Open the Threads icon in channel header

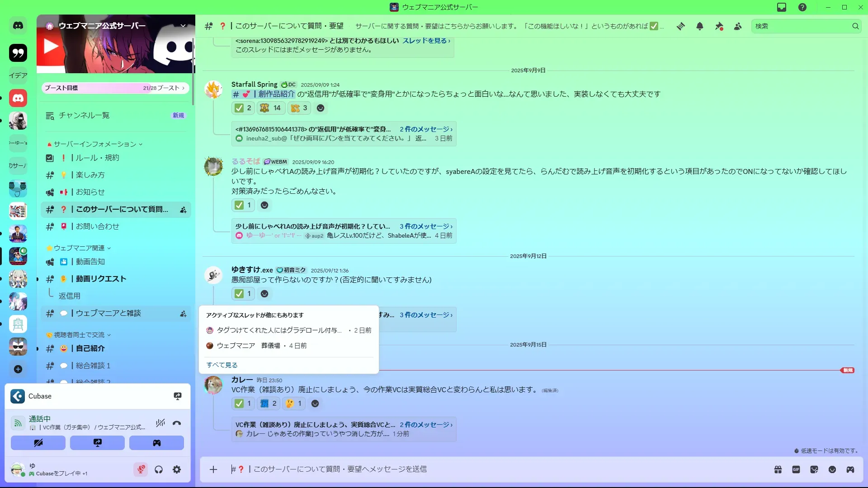(x=680, y=26)
